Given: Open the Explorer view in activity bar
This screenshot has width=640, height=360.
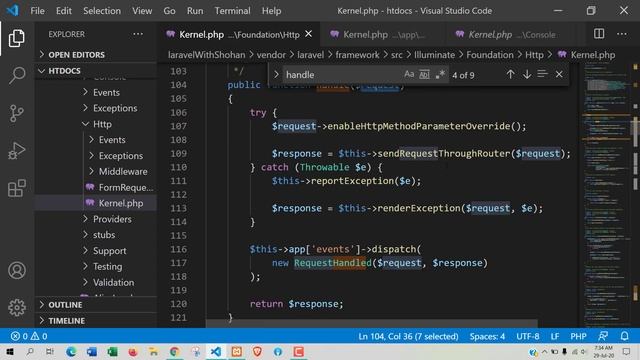Looking at the screenshot, I should 16,38.
